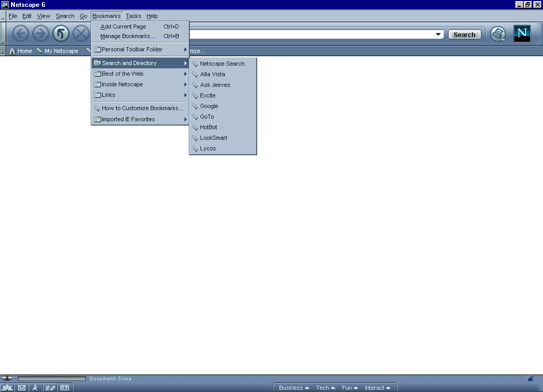Choose Manage Bookmarks... menu entry
Screen dimensions: 543x392
click(x=140, y=36)
